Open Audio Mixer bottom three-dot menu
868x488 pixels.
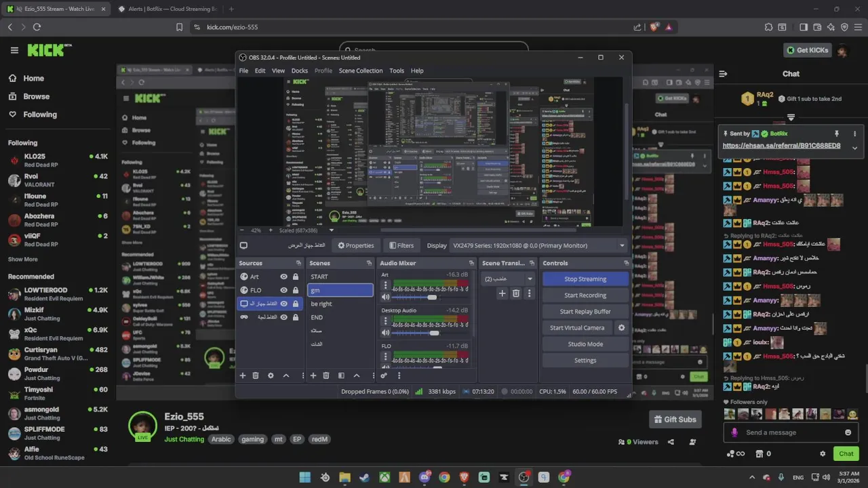point(399,375)
